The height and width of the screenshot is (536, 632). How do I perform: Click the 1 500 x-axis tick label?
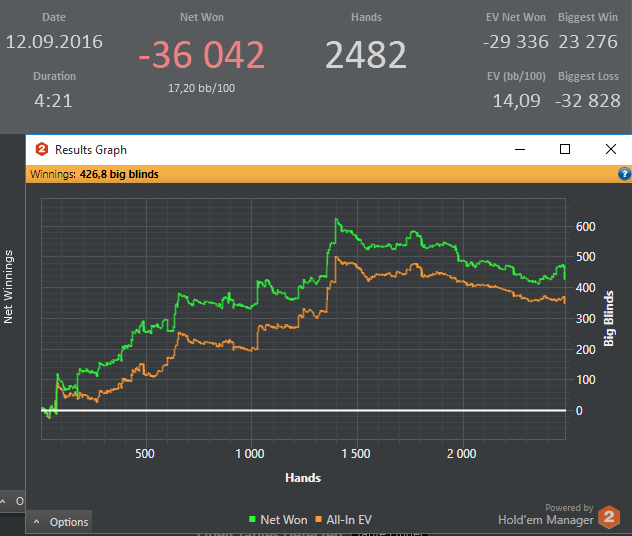pos(356,454)
